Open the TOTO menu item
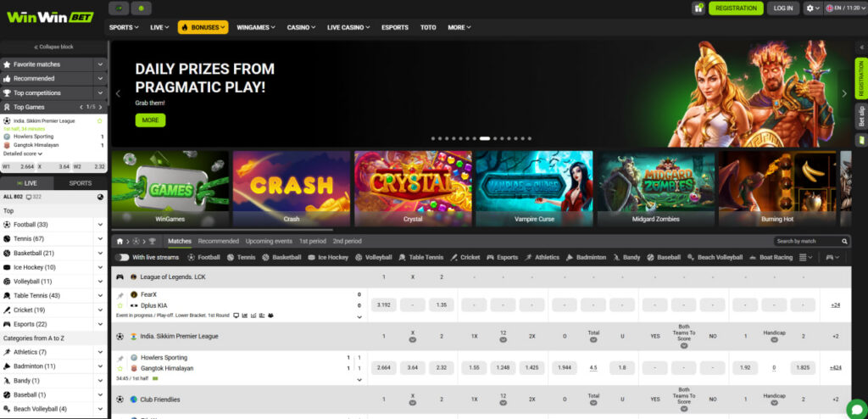 428,27
